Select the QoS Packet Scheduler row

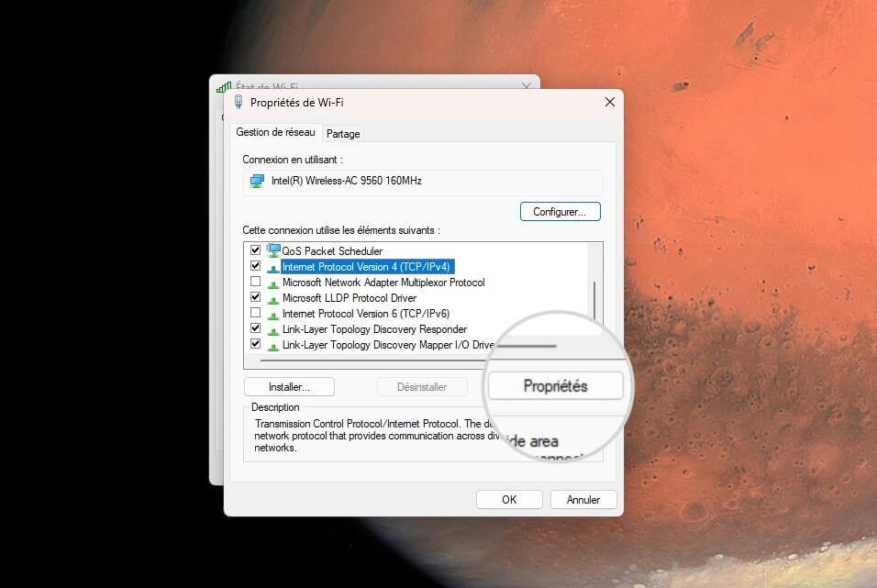pos(332,250)
